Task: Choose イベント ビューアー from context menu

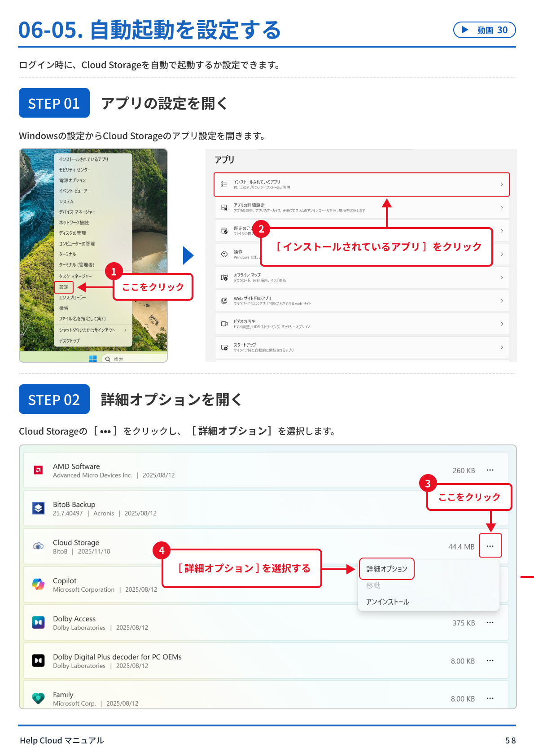Action: coord(74,191)
